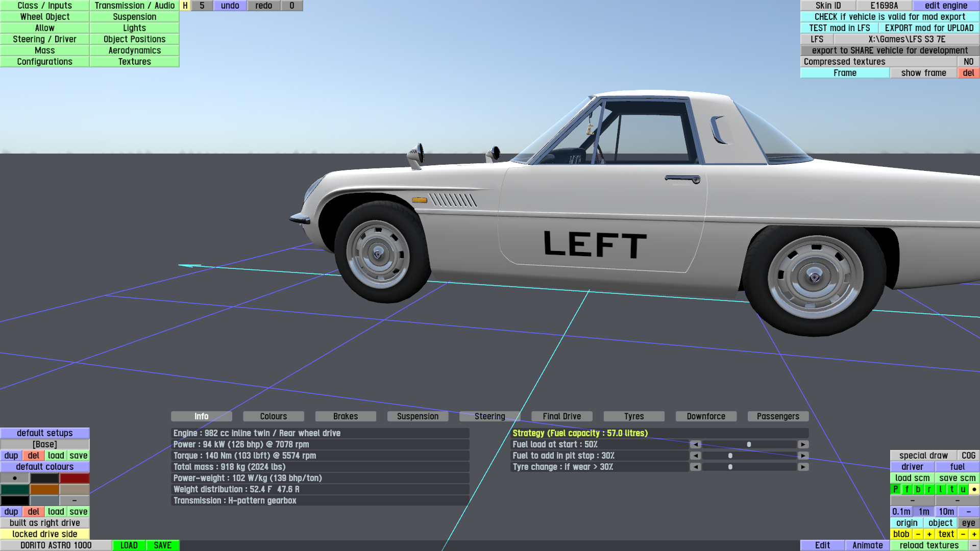Increase blob size with plus button
The height and width of the screenshot is (551, 980).
(x=929, y=534)
